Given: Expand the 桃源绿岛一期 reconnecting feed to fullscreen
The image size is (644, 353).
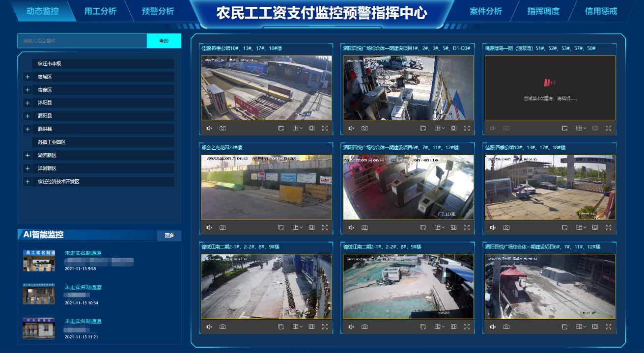Looking at the screenshot, I should [x=609, y=128].
